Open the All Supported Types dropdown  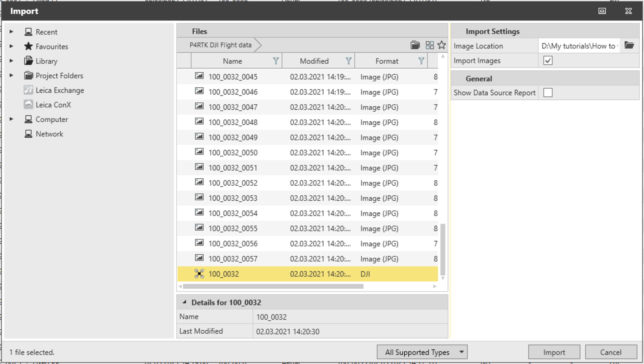(422, 352)
